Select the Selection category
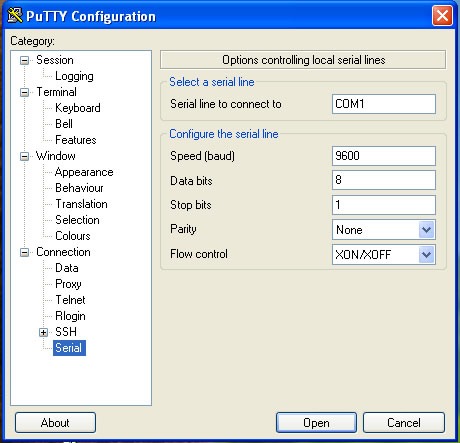460x443 pixels. click(77, 220)
